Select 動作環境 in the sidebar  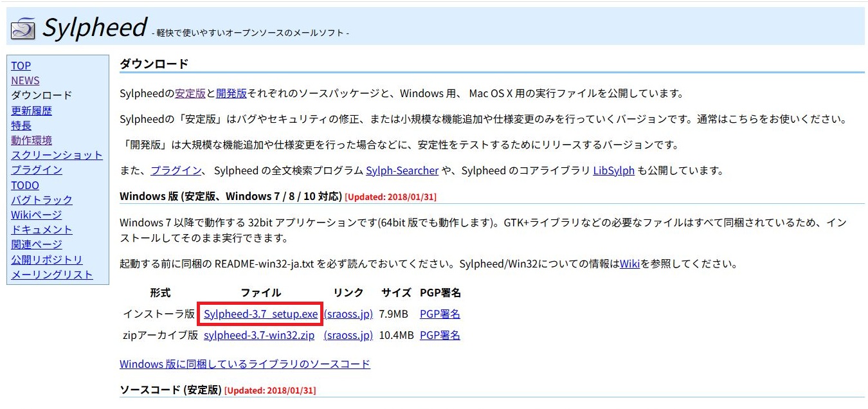click(32, 140)
